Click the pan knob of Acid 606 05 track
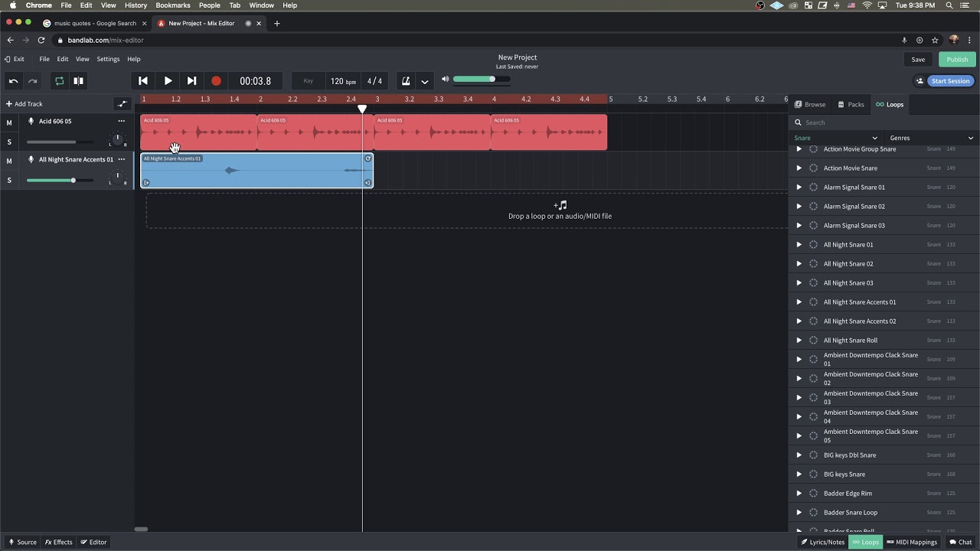This screenshot has height=551, width=980. pyautogui.click(x=117, y=139)
